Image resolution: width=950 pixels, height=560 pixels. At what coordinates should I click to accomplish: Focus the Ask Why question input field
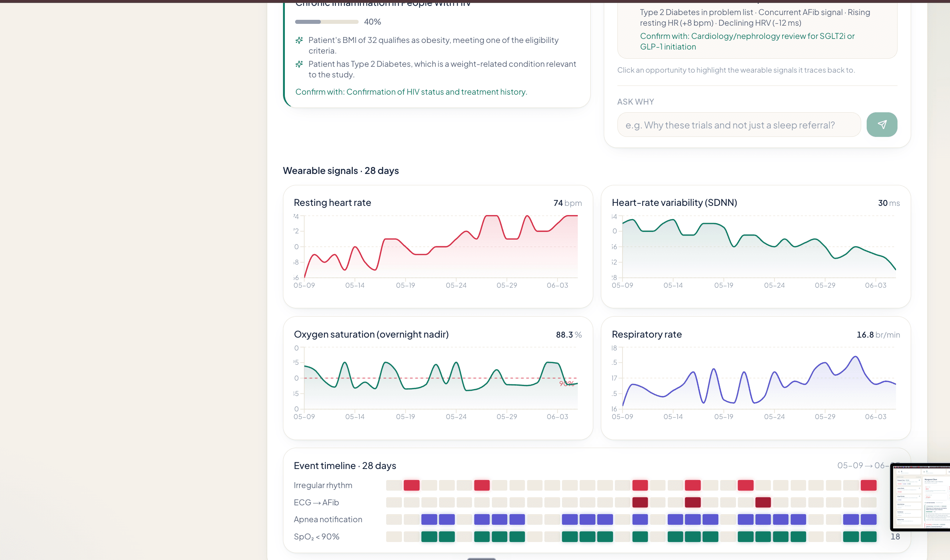pyautogui.click(x=739, y=124)
